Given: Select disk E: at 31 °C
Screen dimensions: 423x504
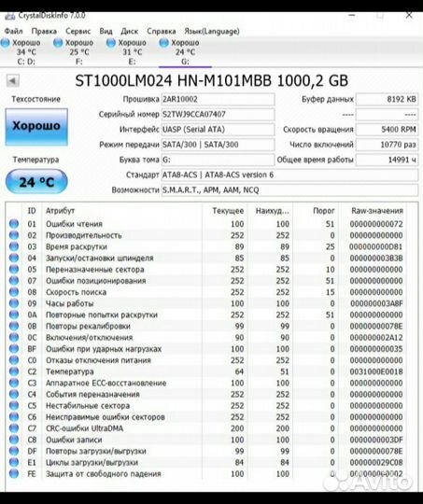Looking at the screenshot, I should [x=127, y=51].
